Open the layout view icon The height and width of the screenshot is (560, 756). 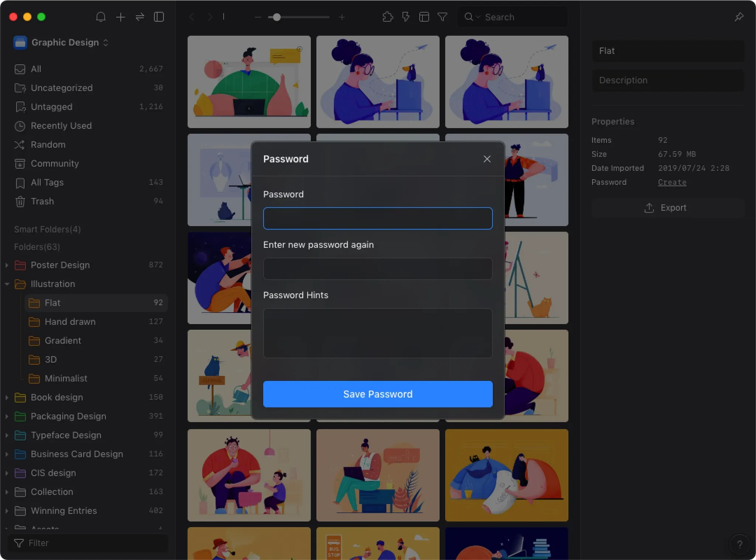[x=424, y=17]
